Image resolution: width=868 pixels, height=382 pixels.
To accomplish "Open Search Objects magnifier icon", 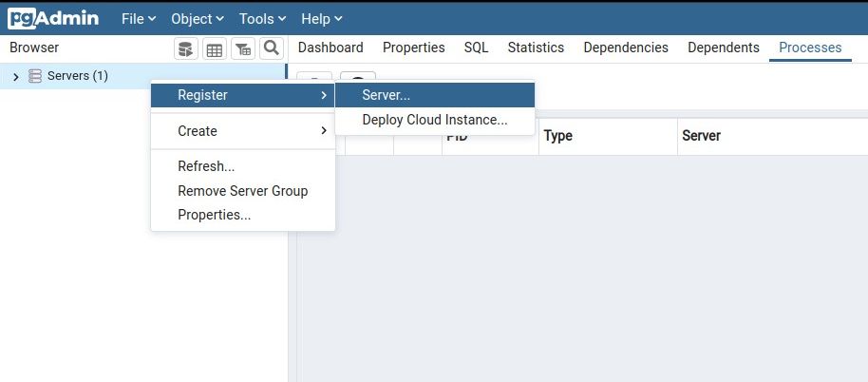I will 272,48.
